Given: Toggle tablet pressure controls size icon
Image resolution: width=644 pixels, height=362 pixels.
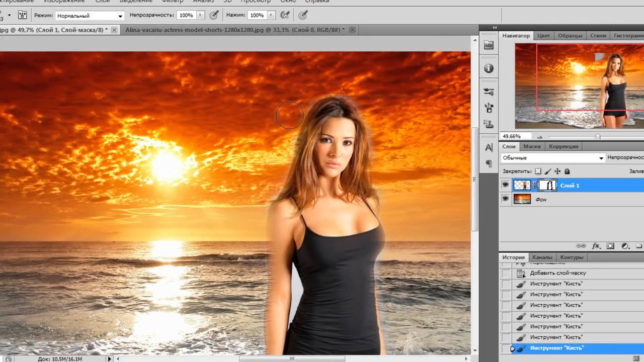Looking at the screenshot, I should click(x=303, y=15).
